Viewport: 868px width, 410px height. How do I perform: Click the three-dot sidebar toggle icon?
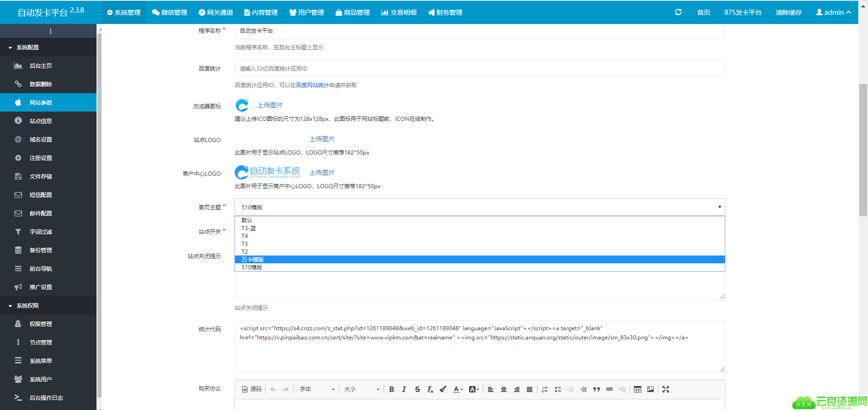[50, 31]
